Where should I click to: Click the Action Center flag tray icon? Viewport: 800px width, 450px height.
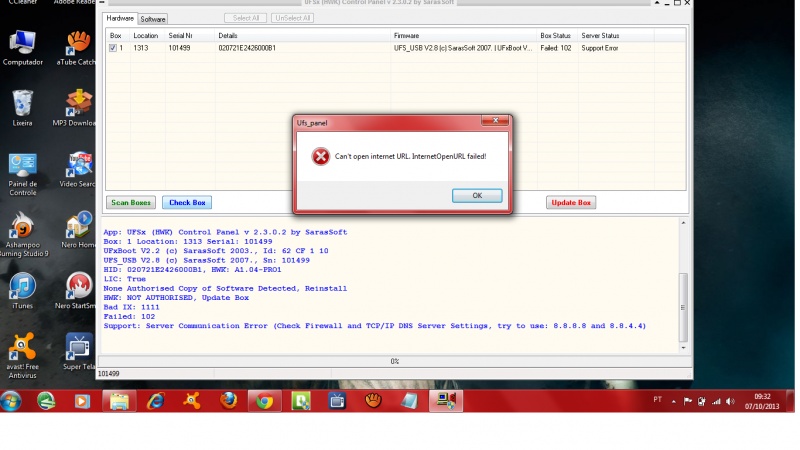(688, 402)
